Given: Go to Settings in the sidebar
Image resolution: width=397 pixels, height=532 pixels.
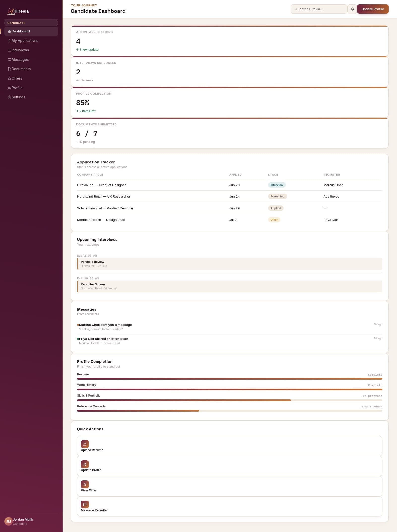Looking at the screenshot, I should pos(31,97).
